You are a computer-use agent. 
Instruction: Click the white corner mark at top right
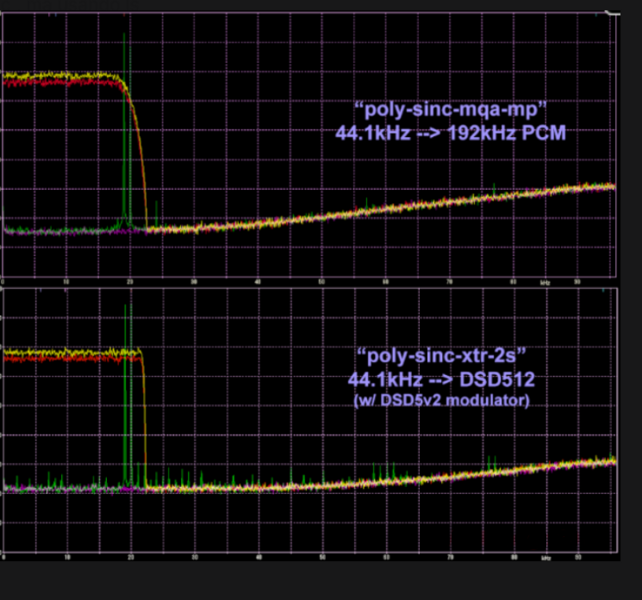(x=610, y=14)
